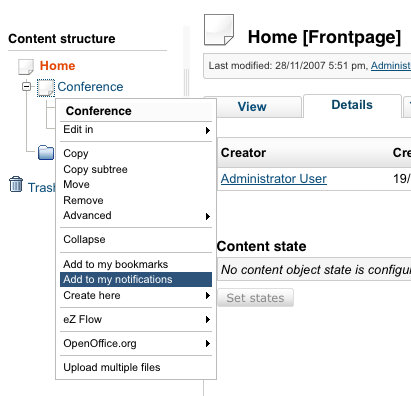
Task: Expand the Edit in submenu arrow
Action: pos(208,130)
